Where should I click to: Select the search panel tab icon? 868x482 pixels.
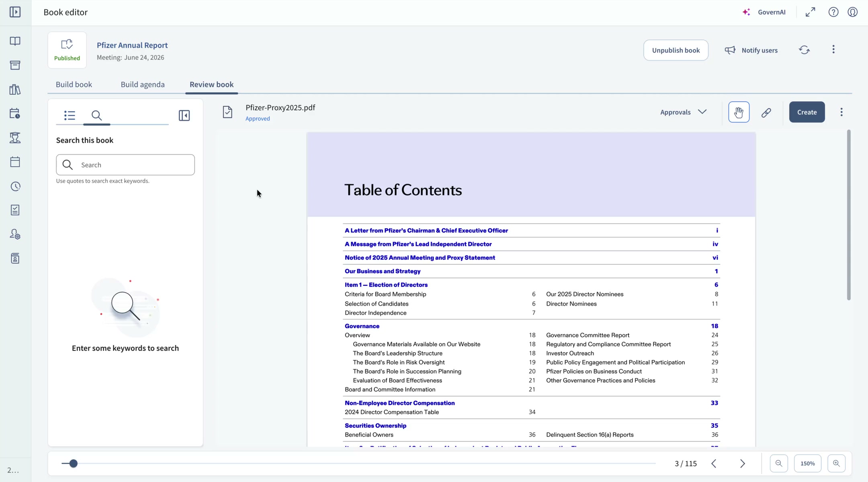click(96, 116)
